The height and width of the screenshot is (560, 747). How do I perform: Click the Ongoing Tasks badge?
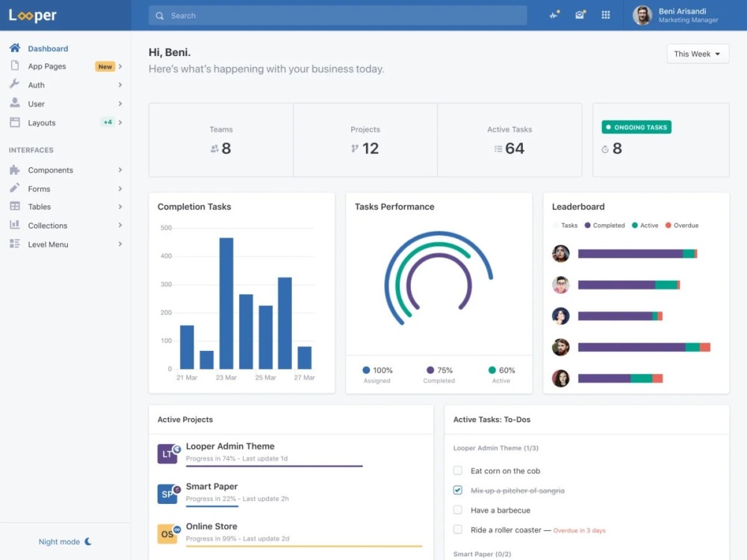click(636, 127)
